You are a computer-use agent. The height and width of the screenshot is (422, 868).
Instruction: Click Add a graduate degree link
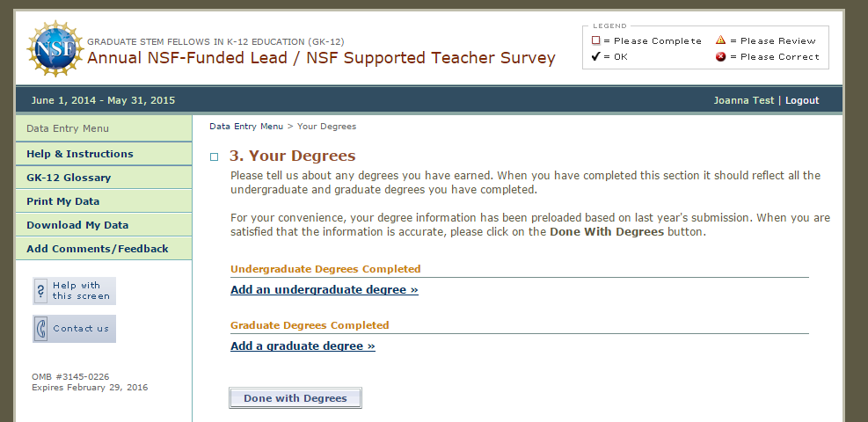(303, 346)
